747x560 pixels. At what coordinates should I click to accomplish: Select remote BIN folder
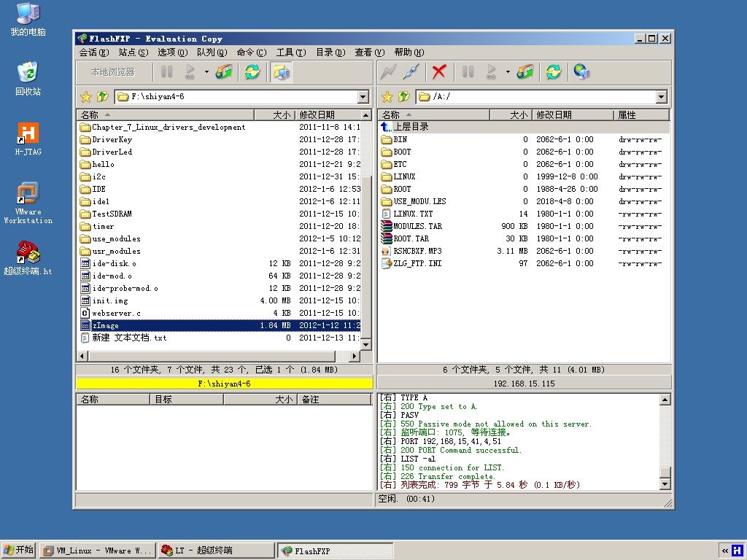524,139
